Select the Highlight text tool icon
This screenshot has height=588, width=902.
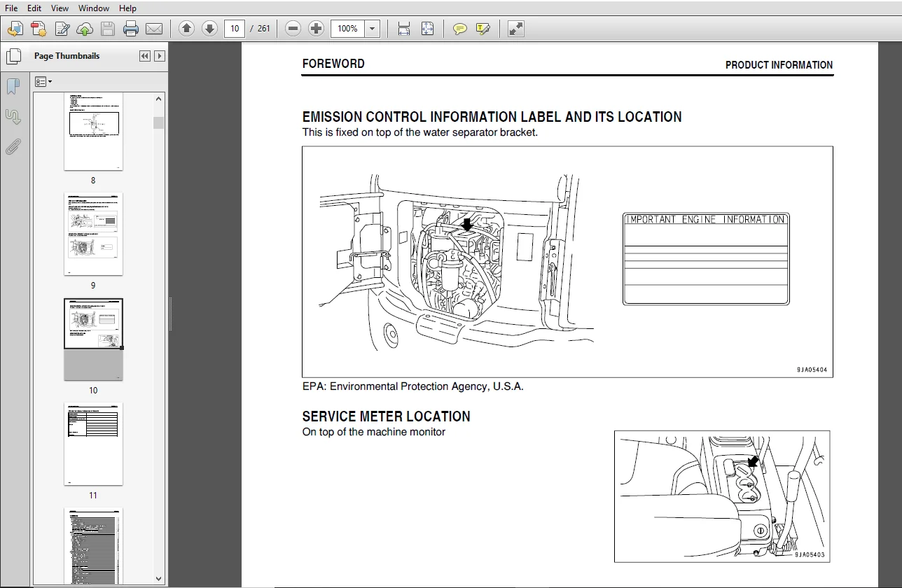point(483,29)
